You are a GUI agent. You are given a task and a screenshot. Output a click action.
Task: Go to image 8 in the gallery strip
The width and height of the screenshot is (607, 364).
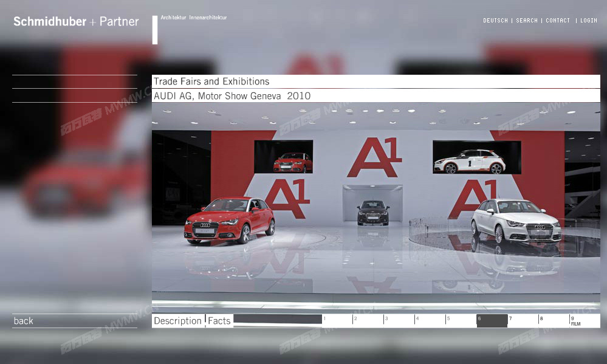pyautogui.click(x=554, y=321)
